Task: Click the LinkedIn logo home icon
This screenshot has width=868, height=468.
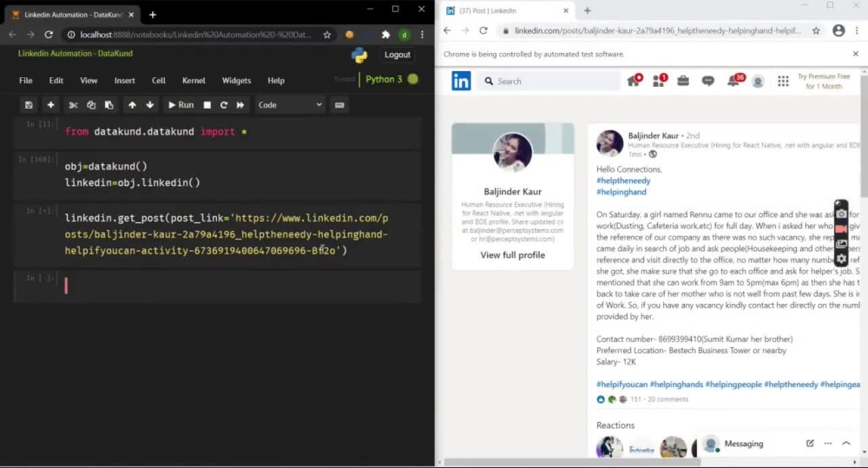Action: [461, 81]
